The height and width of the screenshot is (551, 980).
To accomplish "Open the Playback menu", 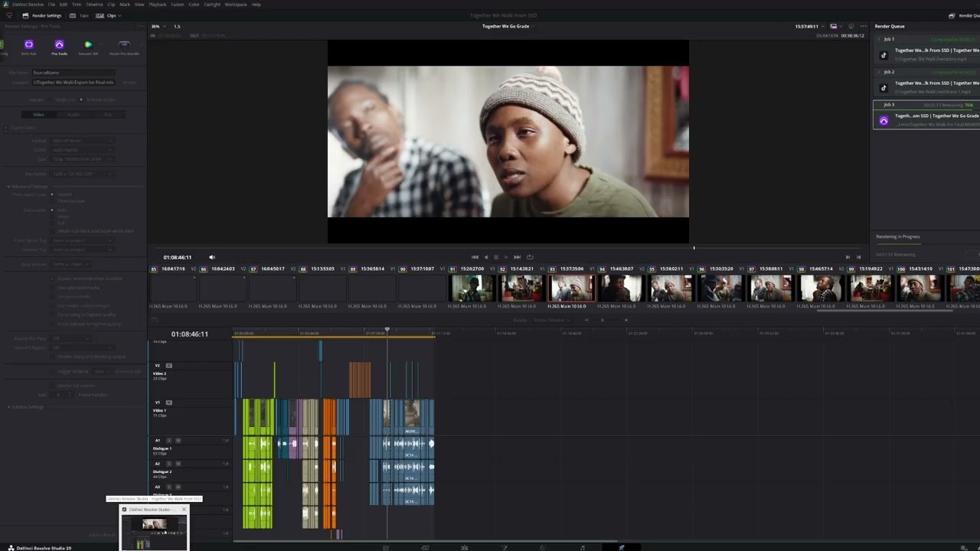I will pos(158,5).
